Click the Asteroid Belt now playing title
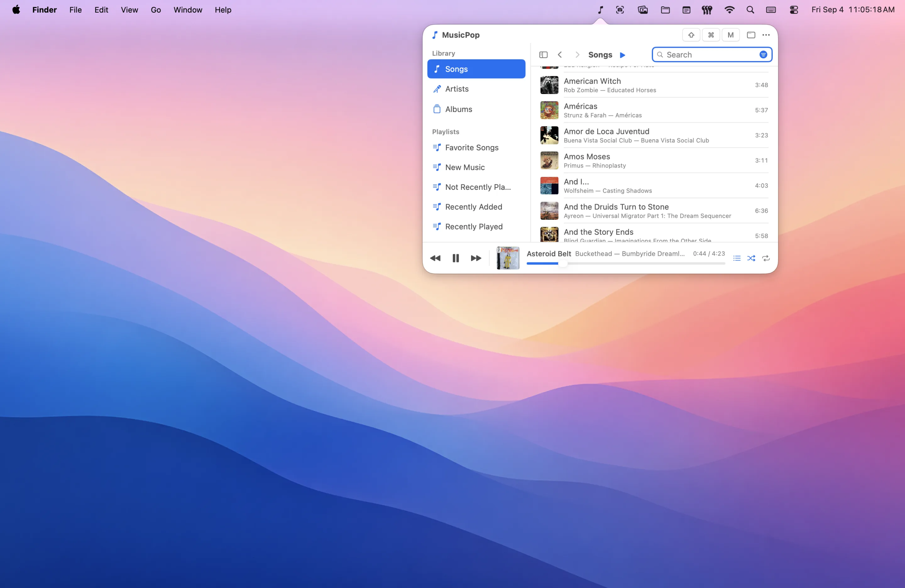The image size is (905, 588). (549, 254)
